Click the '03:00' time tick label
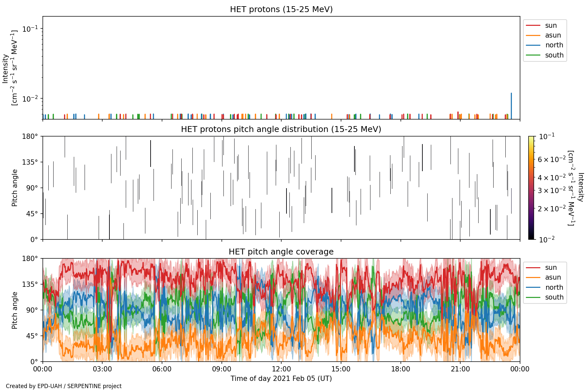 click(x=102, y=369)
